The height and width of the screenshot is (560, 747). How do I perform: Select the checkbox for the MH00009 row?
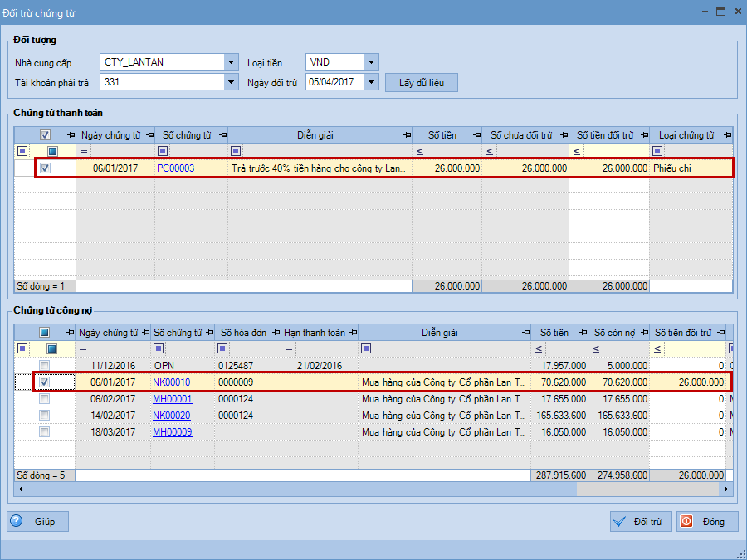coord(45,432)
